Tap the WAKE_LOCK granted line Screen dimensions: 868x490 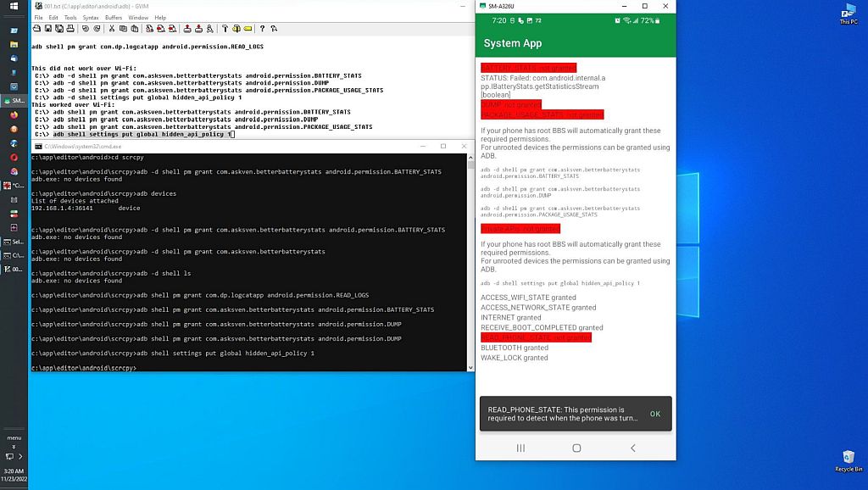[515, 358]
